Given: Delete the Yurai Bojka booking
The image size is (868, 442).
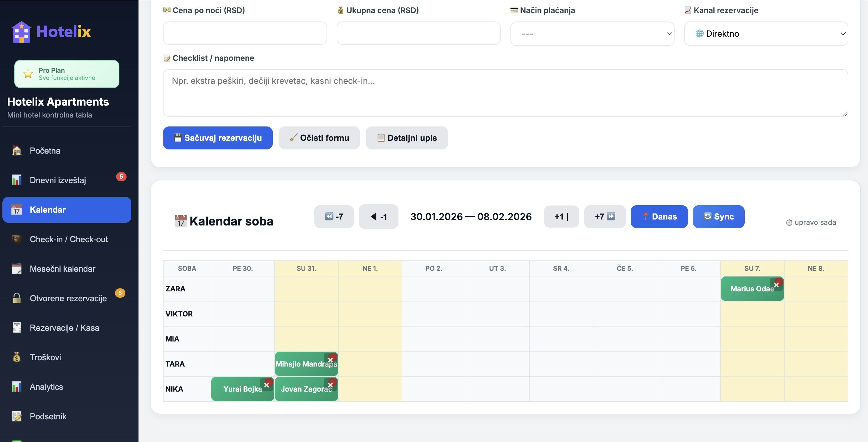Looking at the screenshot, I should tap(267, 384).
